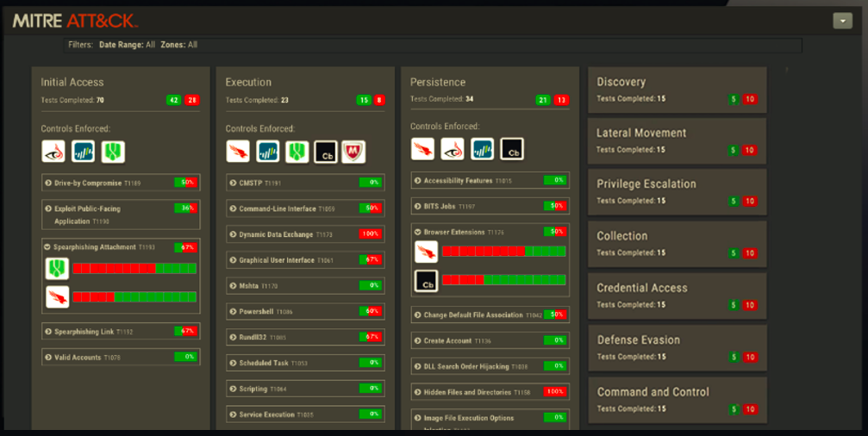Screen dimensions: 868x436
Task: Open the Defense Evasion tactic card
Action: (x=677, y=348)
